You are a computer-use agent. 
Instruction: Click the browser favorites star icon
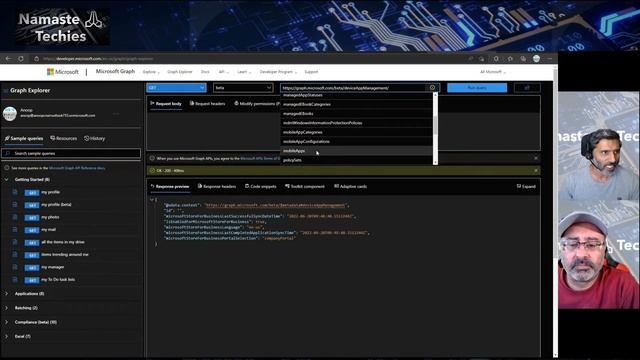click(x=510, y=59)
